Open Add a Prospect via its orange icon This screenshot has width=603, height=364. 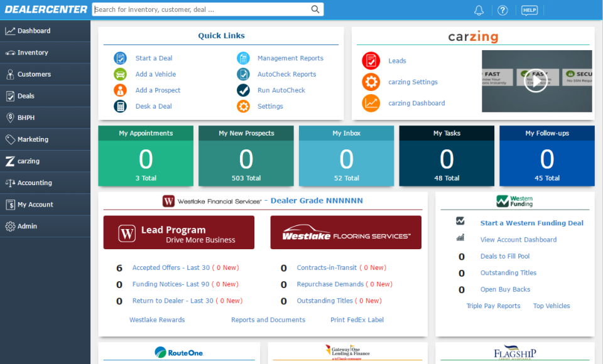pos(119,90)
